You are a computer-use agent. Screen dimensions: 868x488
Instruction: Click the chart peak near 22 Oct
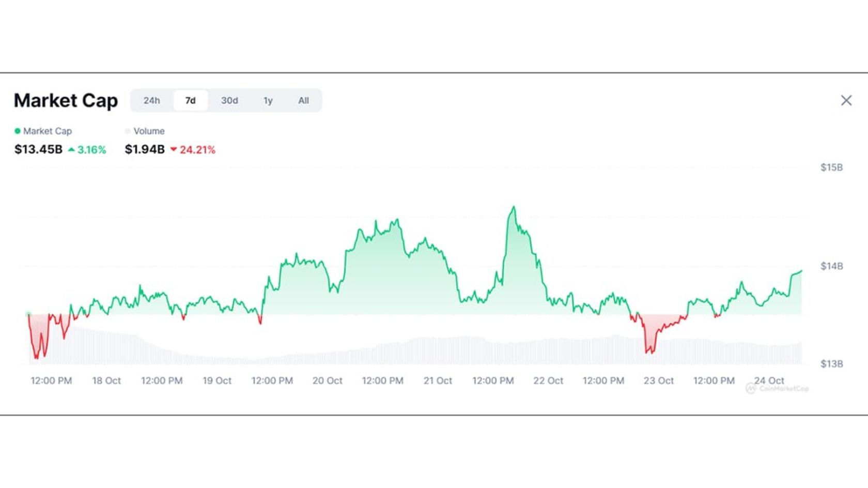(514, 206)
